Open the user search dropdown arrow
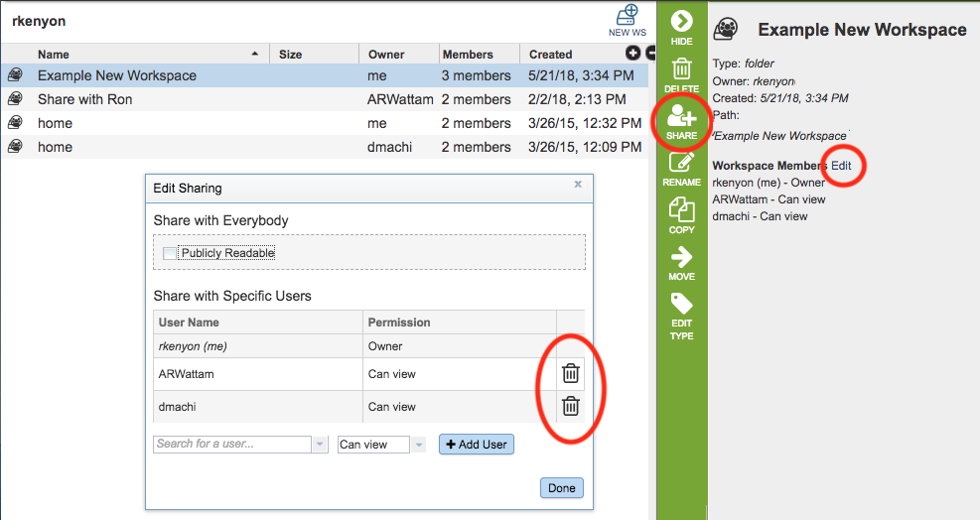 [320, 445]
